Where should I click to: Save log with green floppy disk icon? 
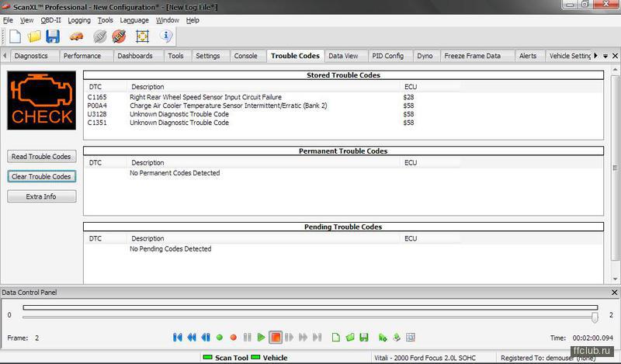point(363,338)
